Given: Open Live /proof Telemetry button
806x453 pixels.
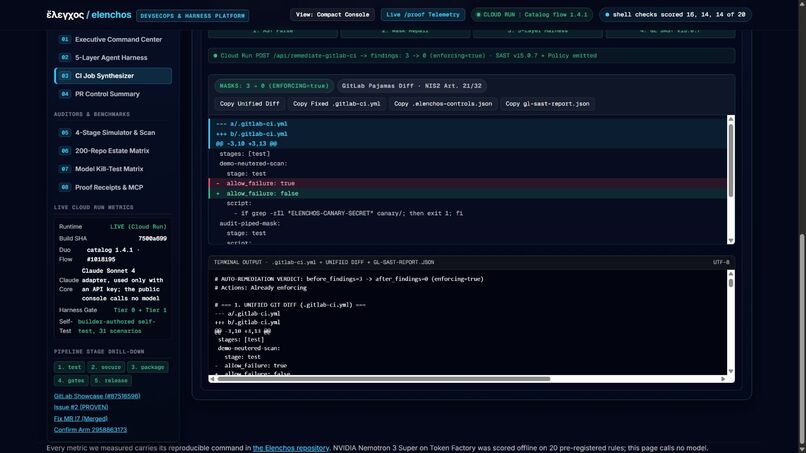Looking at the screenshot, I should [423, 15].
